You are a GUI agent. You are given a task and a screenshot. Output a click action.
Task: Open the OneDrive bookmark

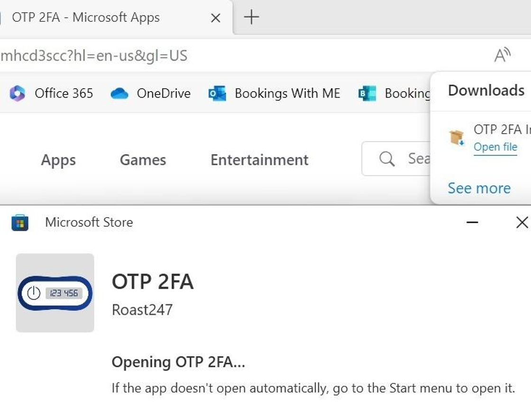150,93
